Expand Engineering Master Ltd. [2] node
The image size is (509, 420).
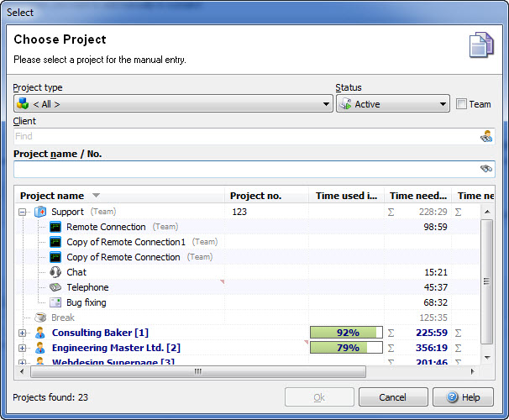(22, 348)
